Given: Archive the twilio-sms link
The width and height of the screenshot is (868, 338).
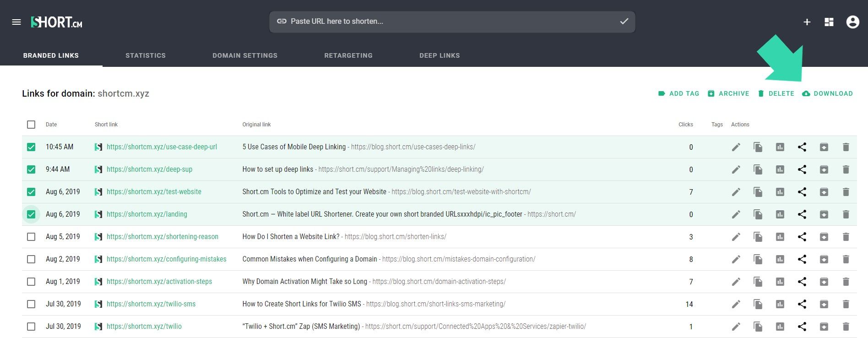Looking at the screenshot, I should (824, 304).
